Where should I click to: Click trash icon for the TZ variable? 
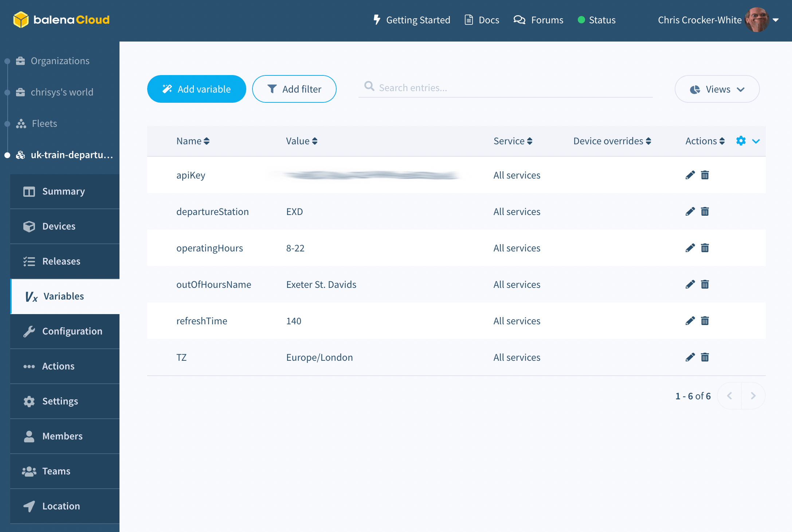pyautogui.click(x=705, y=357)
